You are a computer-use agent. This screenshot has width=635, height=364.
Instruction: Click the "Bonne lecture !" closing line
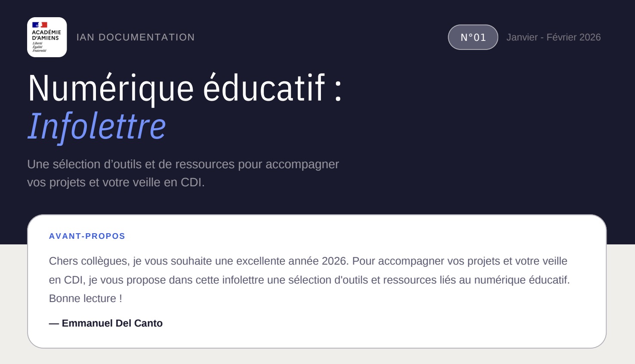pyautogui.click(x=86, y=299)
